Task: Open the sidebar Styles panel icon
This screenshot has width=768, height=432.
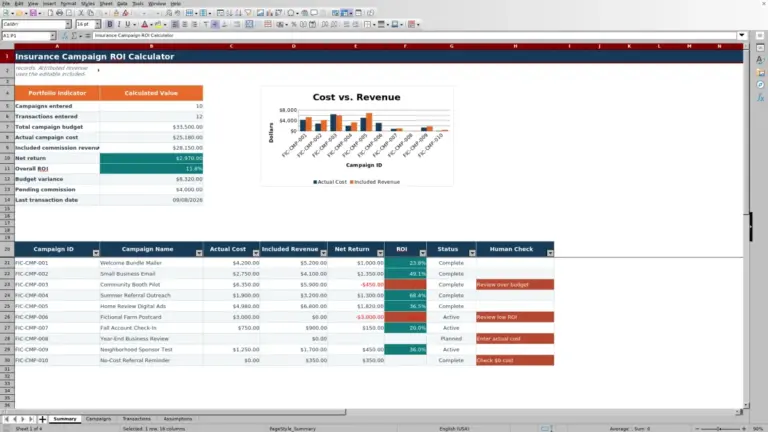Action: (x=760, y=60)
